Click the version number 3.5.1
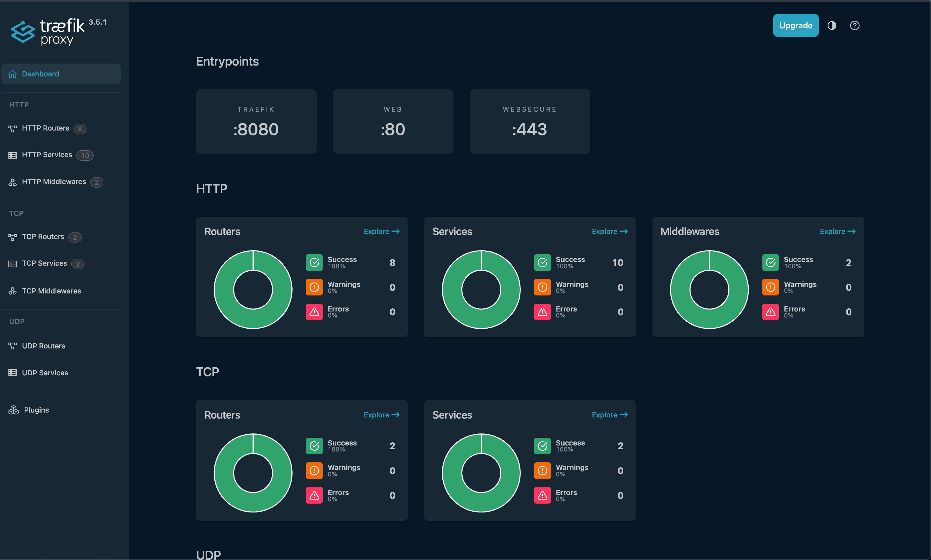Screen dimensions: 931x560 [98, 22]
